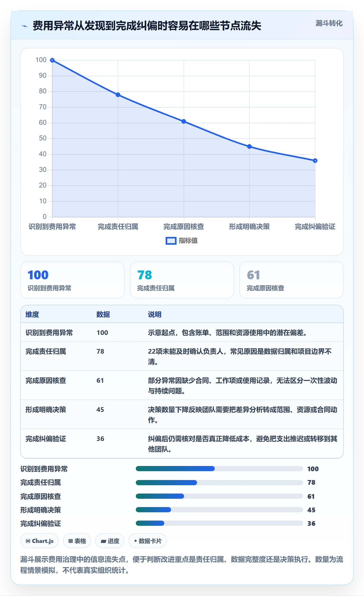
Task: Select the Chart.js tag chip
Action: point(40,541)
